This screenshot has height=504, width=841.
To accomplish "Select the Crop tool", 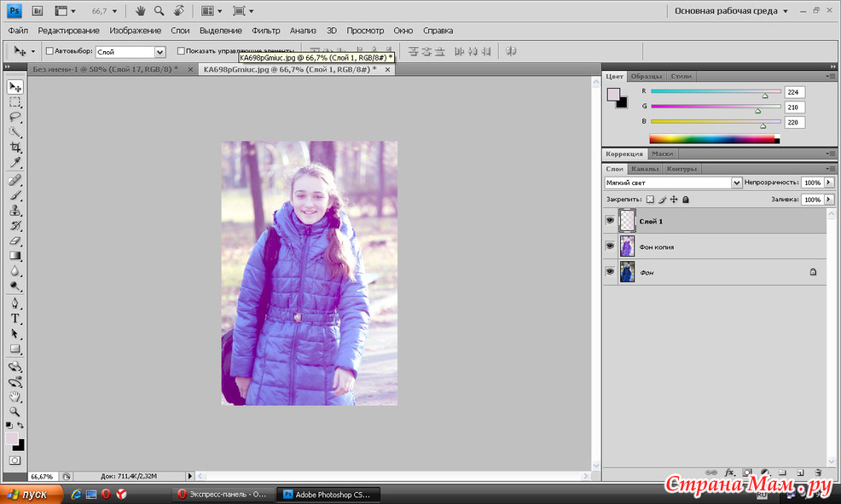I will point(15,147).
